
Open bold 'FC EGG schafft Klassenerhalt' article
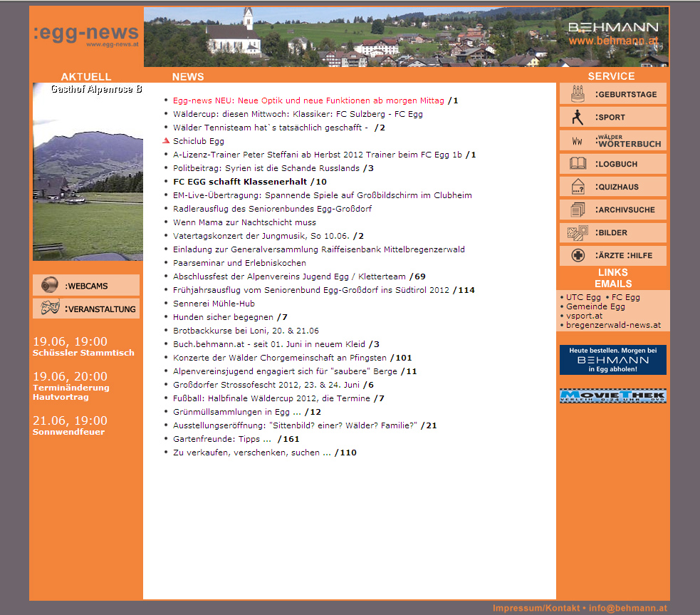click(x=240, y=182)
